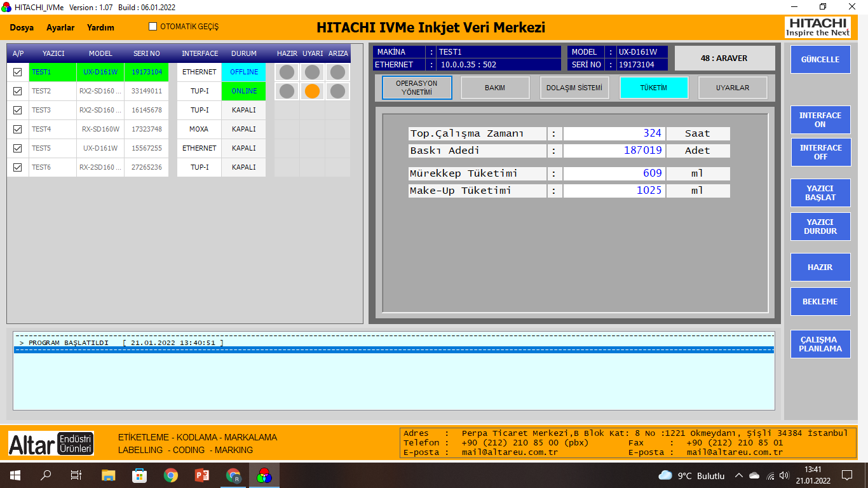
Task: Open the Dosya menu
Action: [x=22, y=27]
